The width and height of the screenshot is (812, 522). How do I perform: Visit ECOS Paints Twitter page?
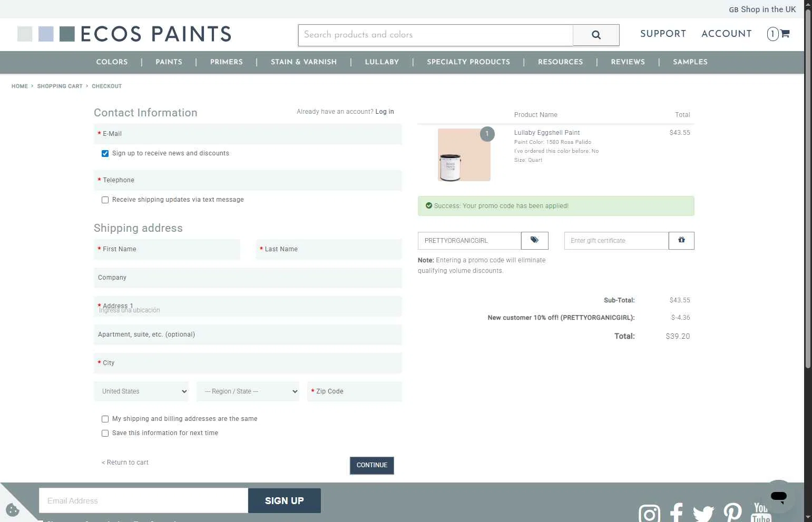point(703,513)
